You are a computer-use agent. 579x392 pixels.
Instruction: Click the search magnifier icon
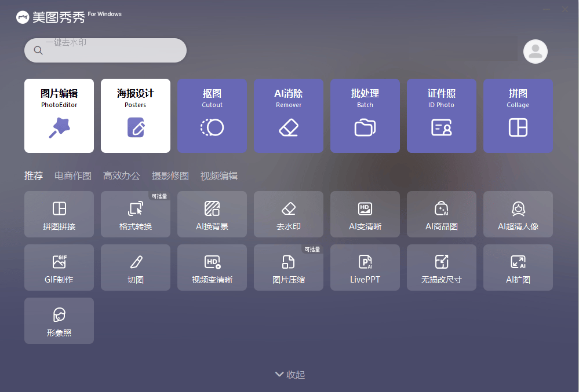click(38, 50)
